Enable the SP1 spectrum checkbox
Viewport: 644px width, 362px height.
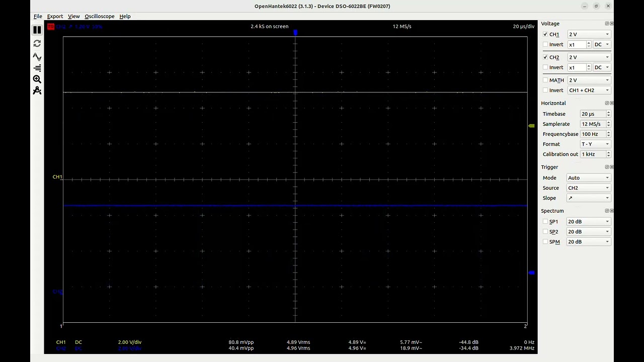[545, 222]
